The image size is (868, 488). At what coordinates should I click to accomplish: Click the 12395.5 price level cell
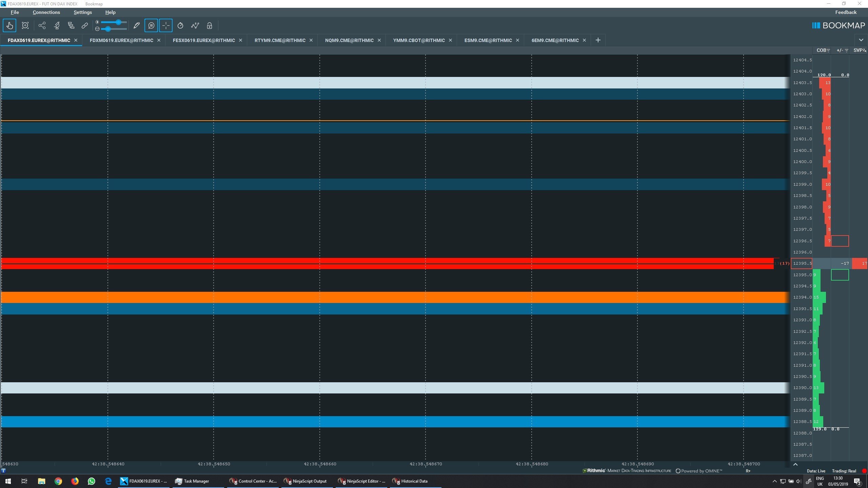802,263
